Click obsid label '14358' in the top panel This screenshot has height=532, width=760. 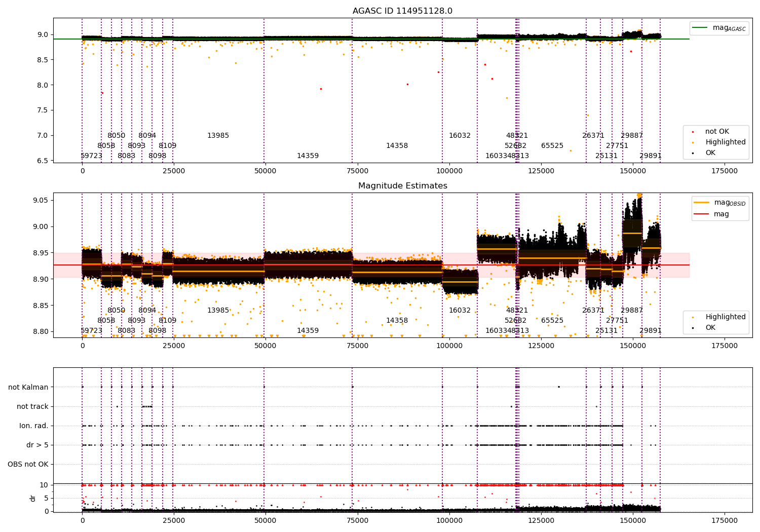coord(397,146)
